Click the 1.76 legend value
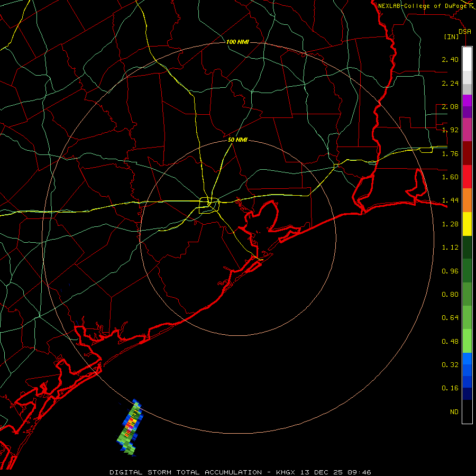Viewport: 476px width, 476px height. (x=450, y=153)
